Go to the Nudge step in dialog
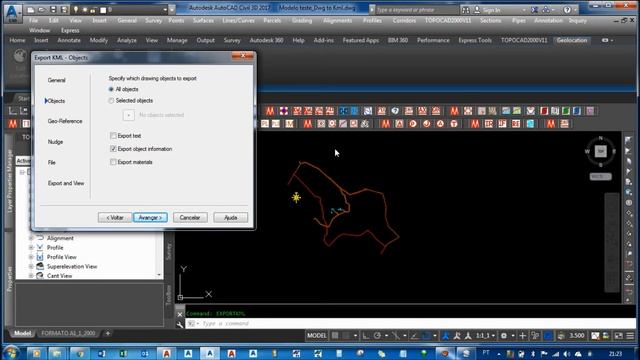 coord(56,142)
